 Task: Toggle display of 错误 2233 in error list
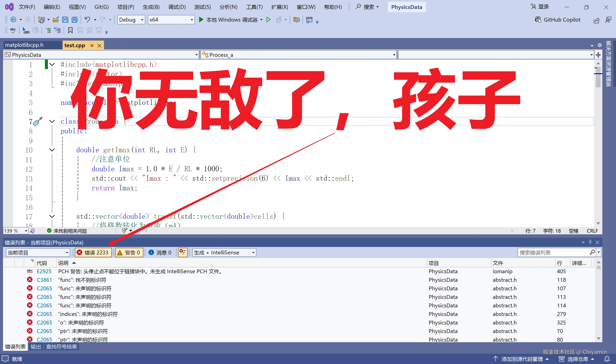click(x=93, y=252)
